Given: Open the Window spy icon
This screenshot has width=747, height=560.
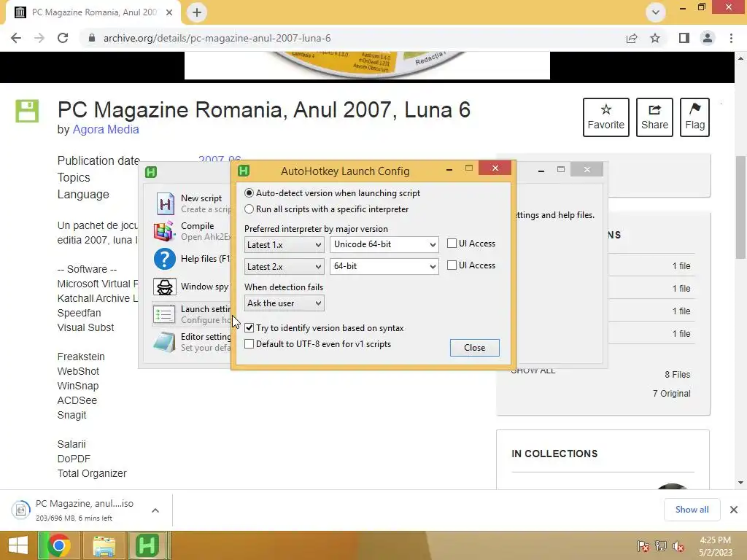Looking at the screenshot, I should [x=165, y=287].
